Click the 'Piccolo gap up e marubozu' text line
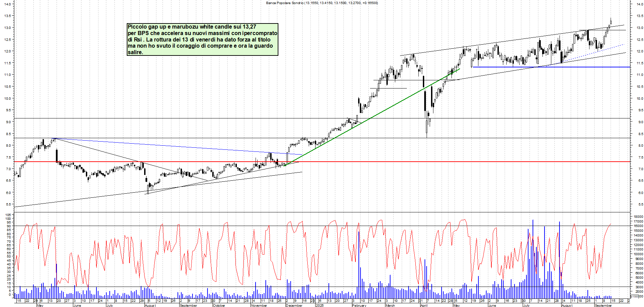The width and height of the screenshot is (644, 307). pyautogui.click(x=192, y=27)
